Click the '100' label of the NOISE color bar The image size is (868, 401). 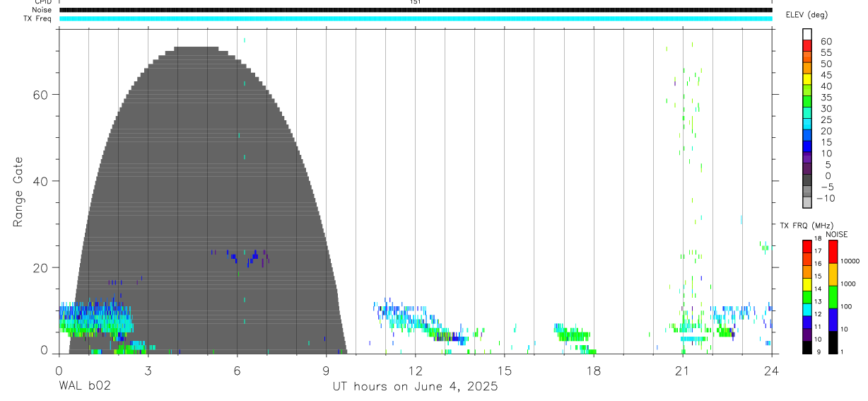(x=845, y=306)
